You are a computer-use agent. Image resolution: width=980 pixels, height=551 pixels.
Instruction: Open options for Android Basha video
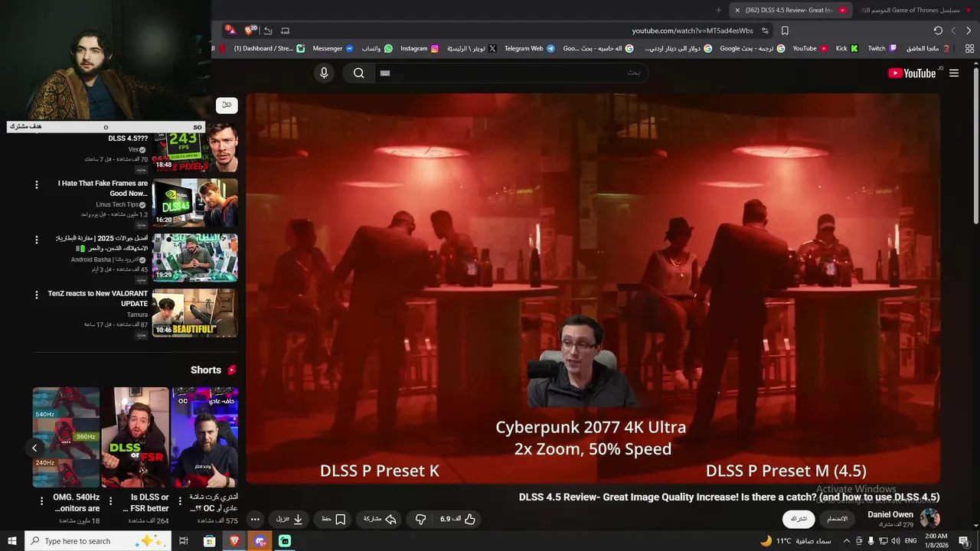tap(36, 240)
